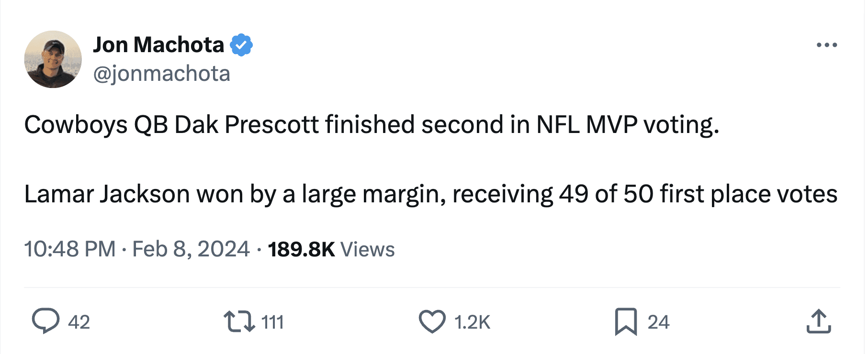
Task: Click the 111 reposts count
Action: (x=273, y=322)
